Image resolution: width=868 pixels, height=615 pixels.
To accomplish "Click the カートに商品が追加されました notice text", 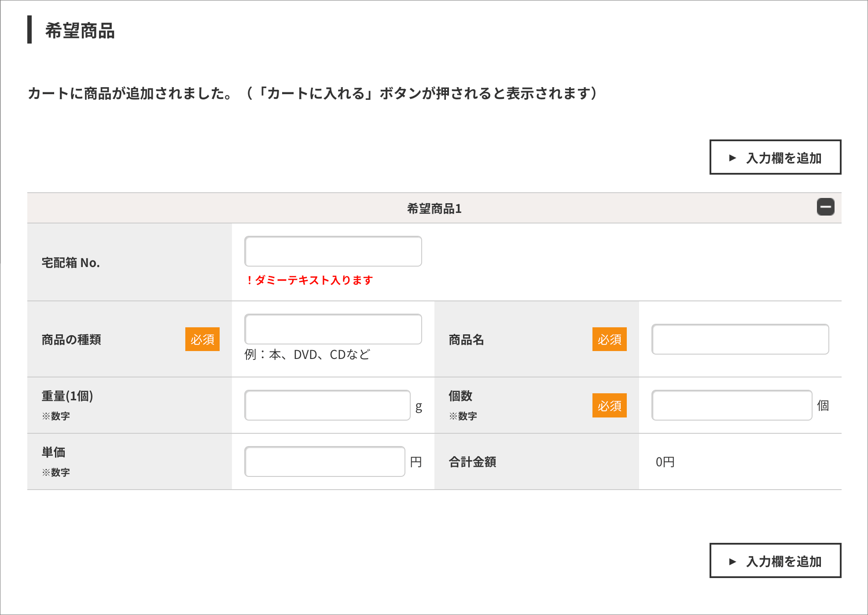I will [130, 93].
